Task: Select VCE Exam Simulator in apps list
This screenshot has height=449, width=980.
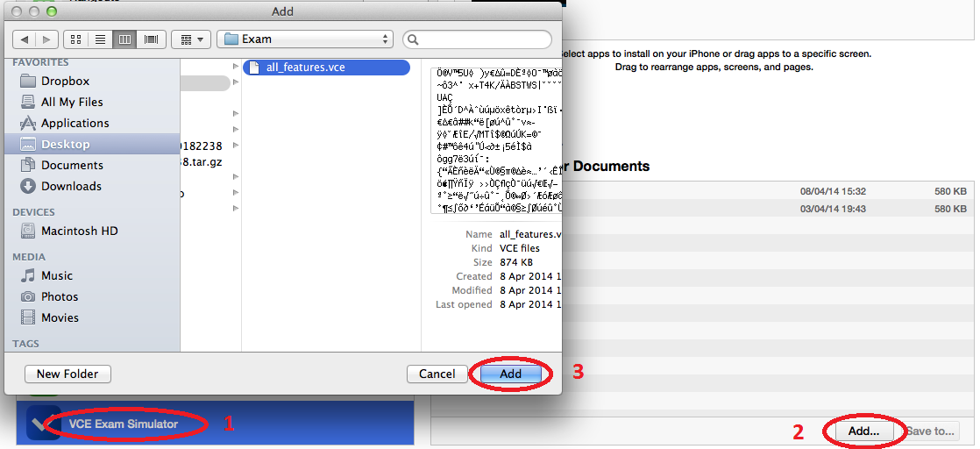Action: tap(215, 424)
